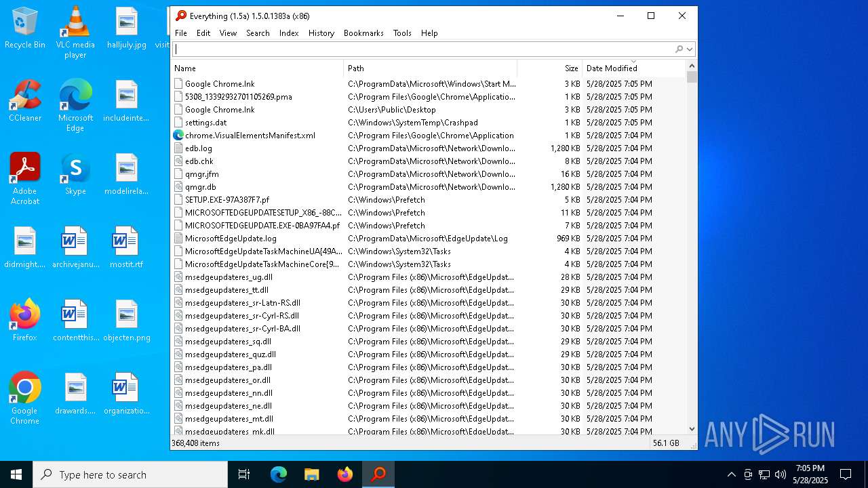Open the History menu

[321, 33]
